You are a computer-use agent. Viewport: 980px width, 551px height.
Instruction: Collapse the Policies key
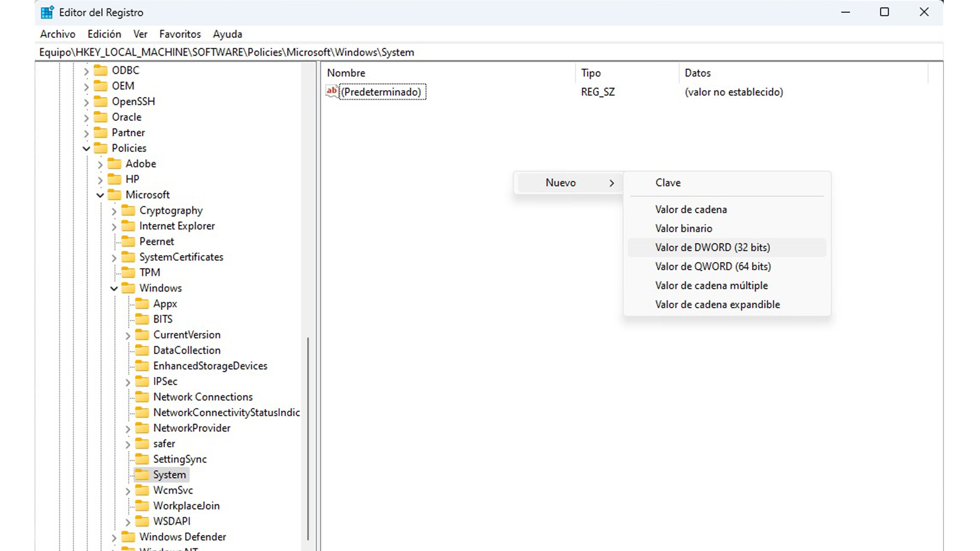tap(86, 149)
